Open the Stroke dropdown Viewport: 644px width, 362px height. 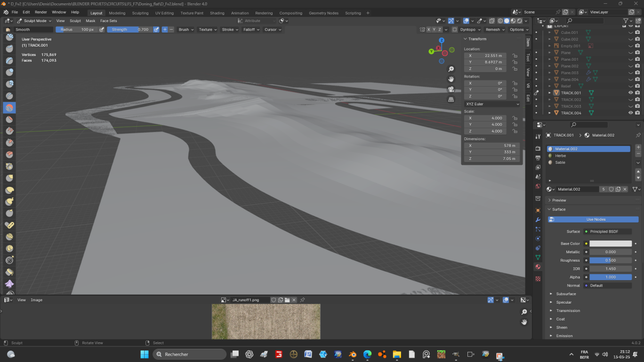click(x=230, y=30)
